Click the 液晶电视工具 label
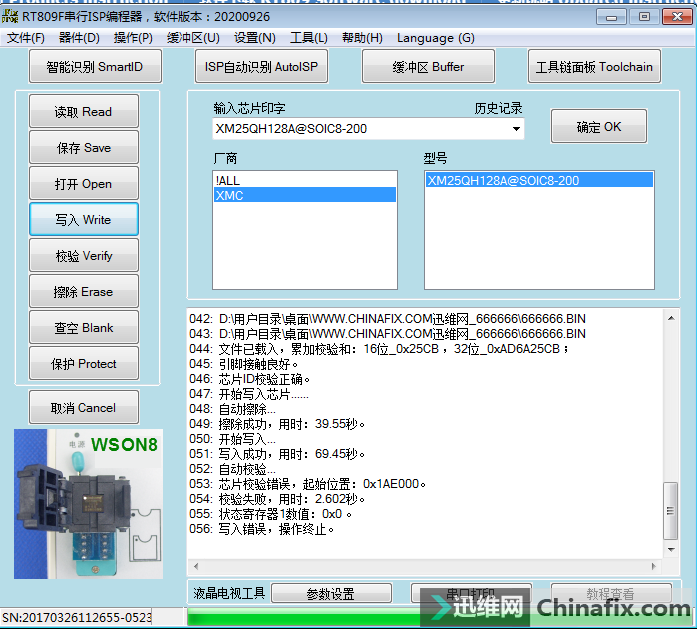The image size is (697, 632). point(229,593)
